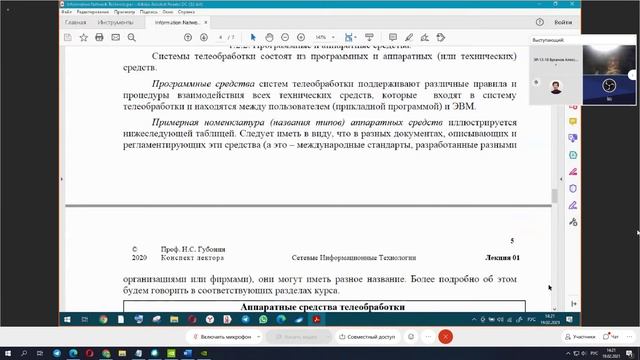The image size is (640, 360).
Task: Click the vertical scrollbar thumb in Acrobat
Action: click(554, 196)
